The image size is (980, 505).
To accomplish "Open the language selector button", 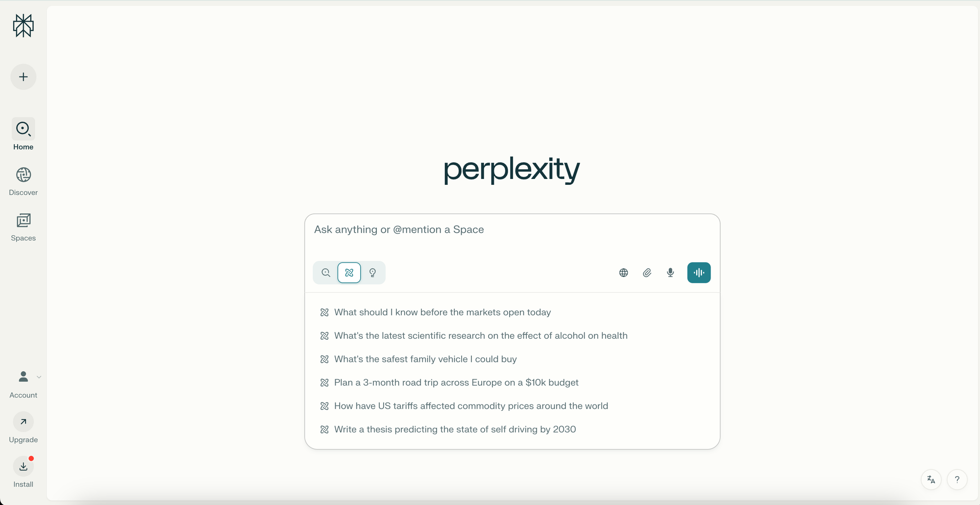I will pos(931,480).
